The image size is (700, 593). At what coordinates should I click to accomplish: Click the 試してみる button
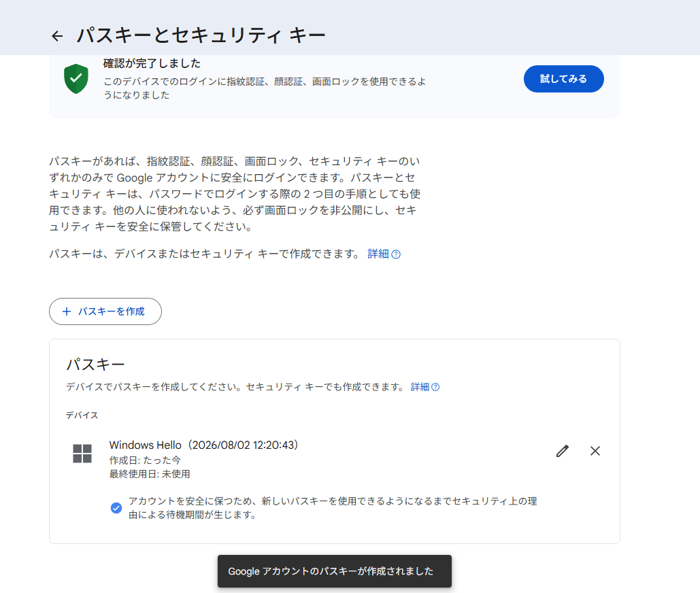click(x=563, y=79)
